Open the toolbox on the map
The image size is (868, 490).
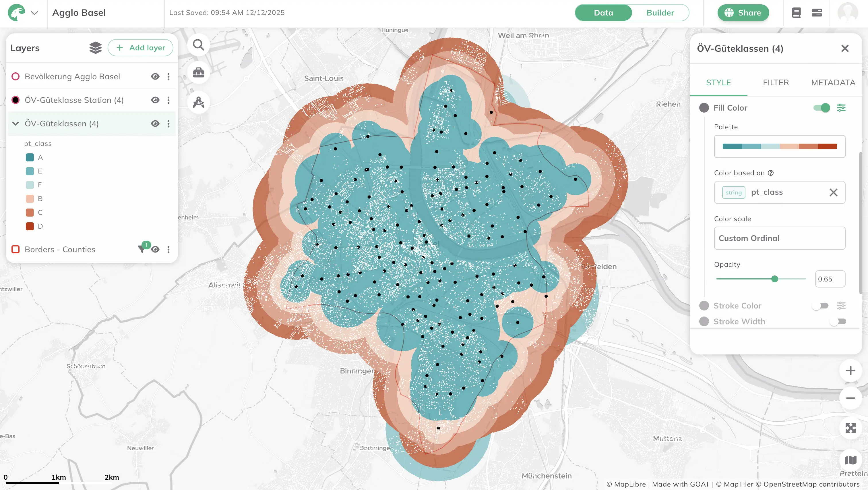(x=198, y=72)
